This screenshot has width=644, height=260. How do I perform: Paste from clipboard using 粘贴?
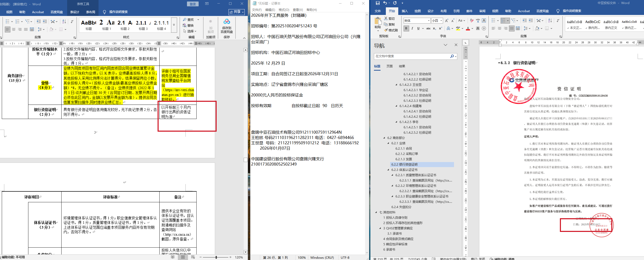pyautogui.click(x=378, y=24)
